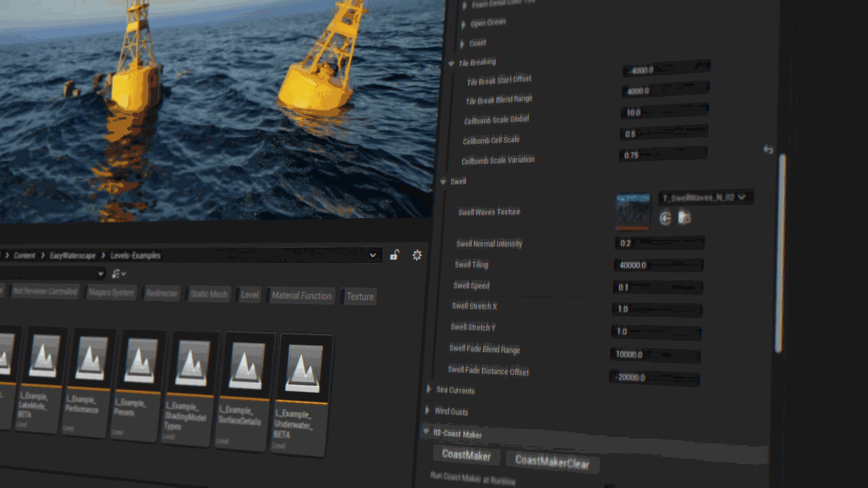The width and height of the screenshot is (868, 488).
Task: Click the filter options icon beside search
Action: (118, 274)
